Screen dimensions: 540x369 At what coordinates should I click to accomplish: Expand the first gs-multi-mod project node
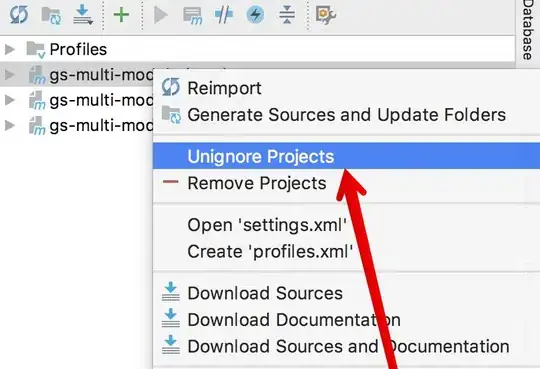pos(10,74)
